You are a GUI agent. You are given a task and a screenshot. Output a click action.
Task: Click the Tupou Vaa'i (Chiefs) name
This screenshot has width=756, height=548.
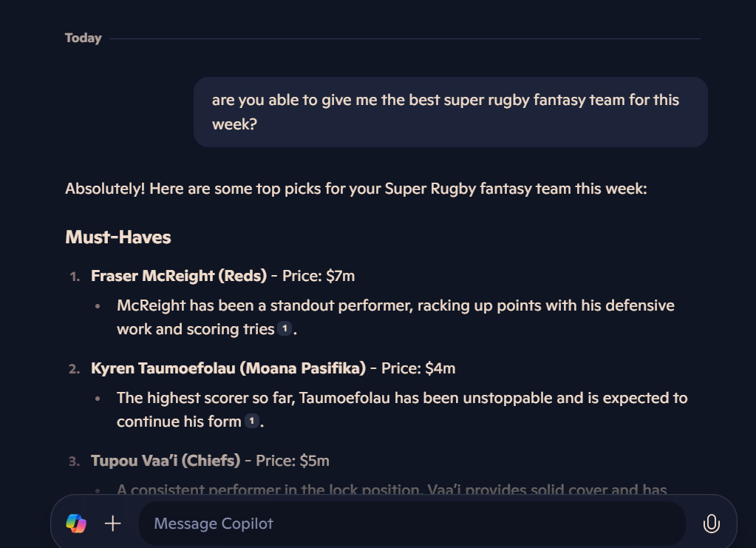pyautogui.click(x=166, y=461)
